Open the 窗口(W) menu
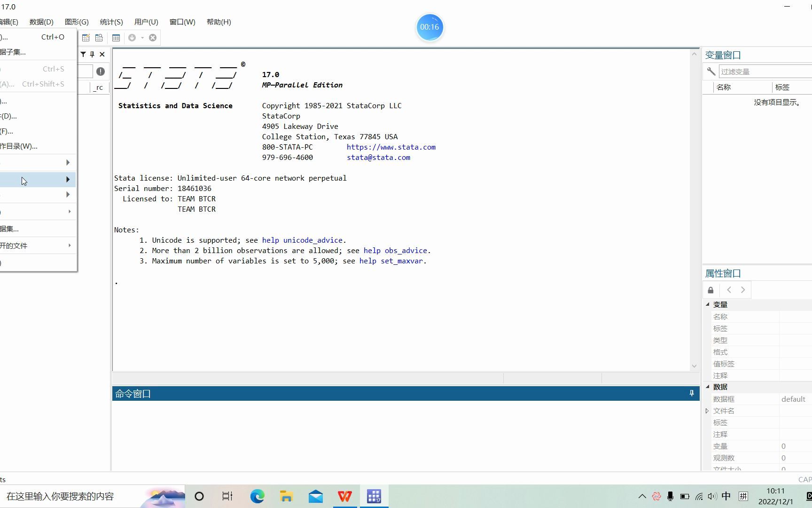This screenshot has height=508, width=812. coord(182,22)
